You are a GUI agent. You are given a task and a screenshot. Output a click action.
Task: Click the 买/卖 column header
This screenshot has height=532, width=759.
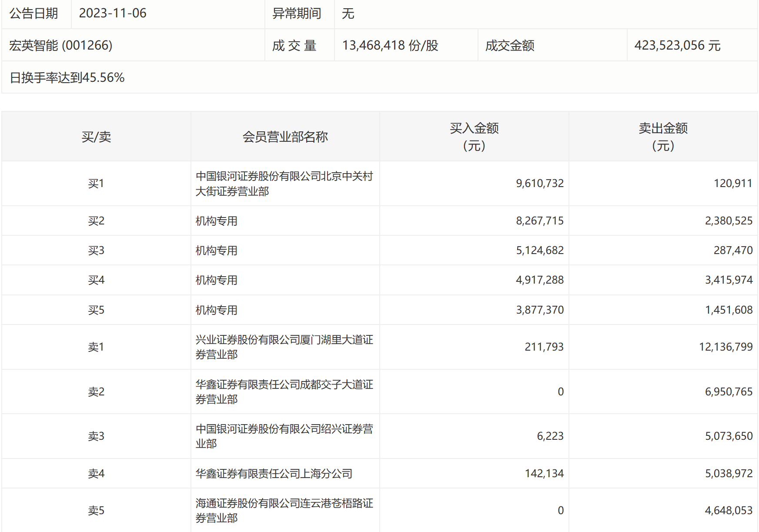96,137
